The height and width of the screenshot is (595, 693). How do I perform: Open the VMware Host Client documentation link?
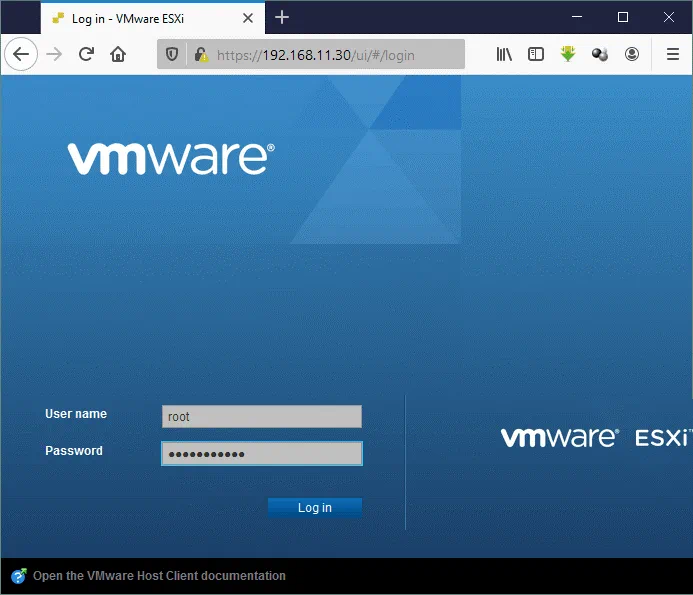tap(159, 576)
